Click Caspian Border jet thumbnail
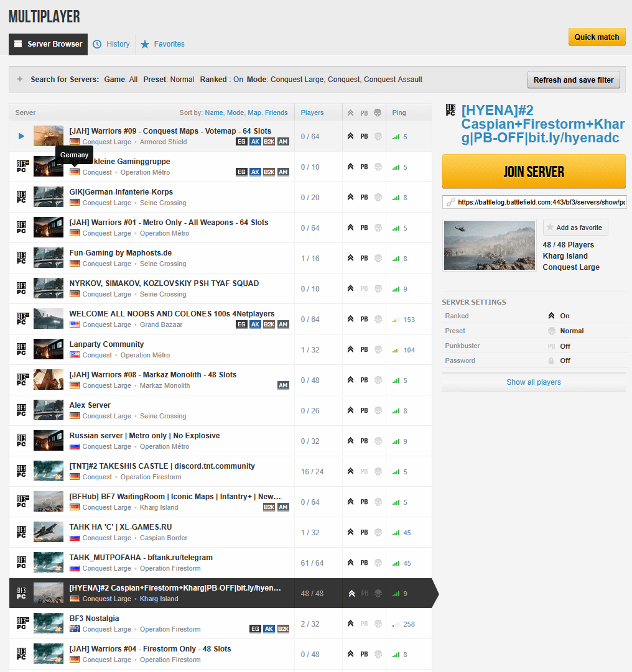The image size is (632, 672). [49, 532]
